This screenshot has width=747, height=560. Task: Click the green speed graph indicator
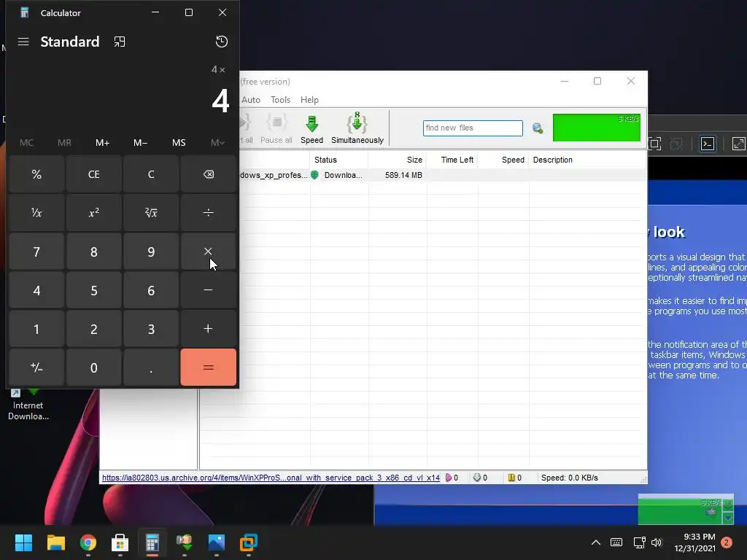tap(597, 128)
